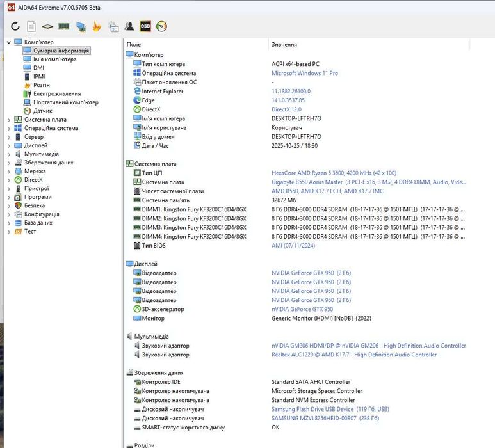Click the Датчик gauge icon in tree
Viewport: 495px width, 448px height.
click(28, 111)
